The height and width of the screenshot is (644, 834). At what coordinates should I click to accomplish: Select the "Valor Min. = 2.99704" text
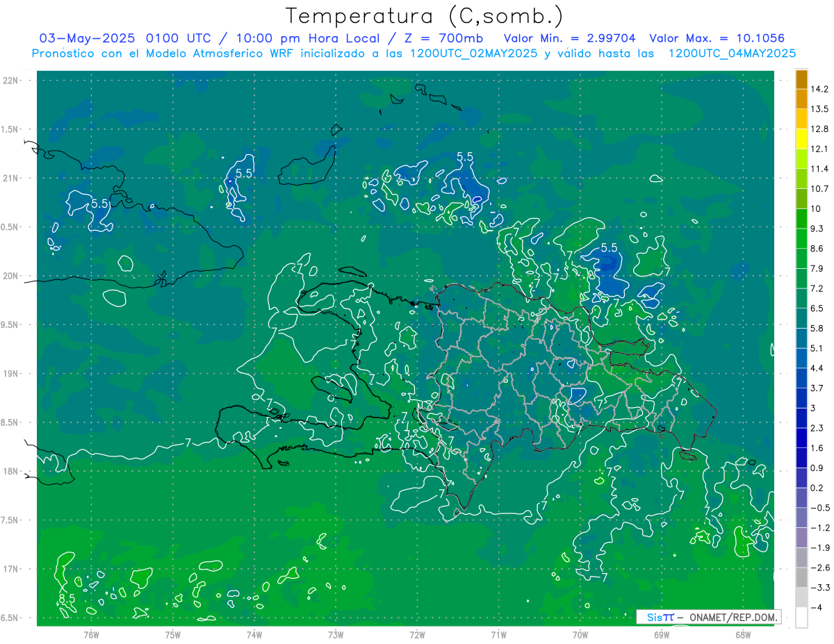coord(569,38)
